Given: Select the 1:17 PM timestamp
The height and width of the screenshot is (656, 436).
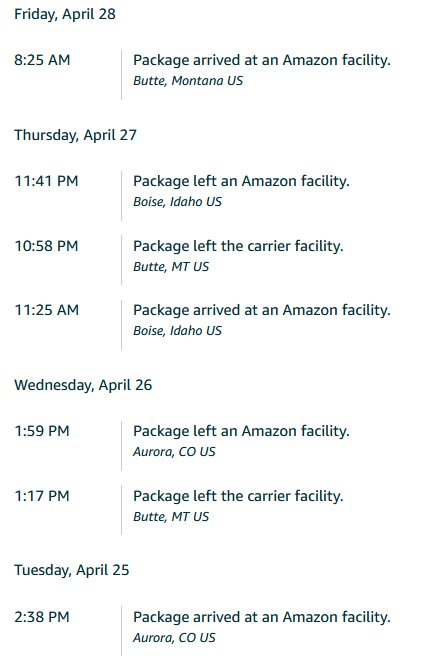Looking at the screenshot, I should (42, 496).
